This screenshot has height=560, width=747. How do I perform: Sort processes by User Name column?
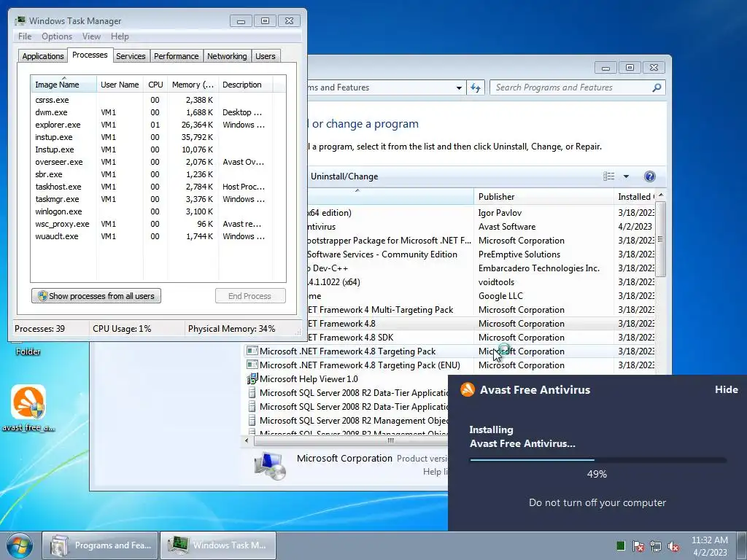click(x=120, y=85)
